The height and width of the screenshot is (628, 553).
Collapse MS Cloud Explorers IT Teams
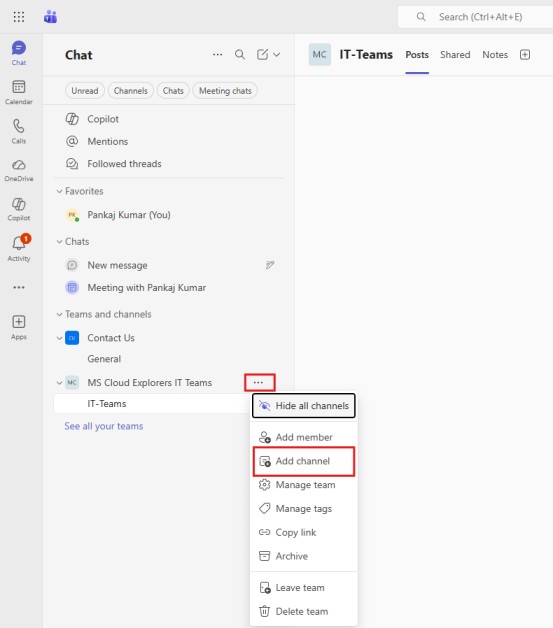[59, 383]
